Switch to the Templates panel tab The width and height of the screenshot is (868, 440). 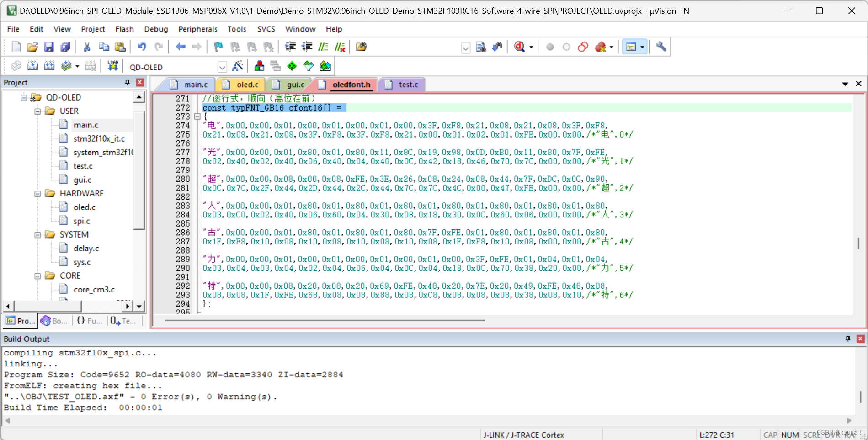tap(123, 321)
